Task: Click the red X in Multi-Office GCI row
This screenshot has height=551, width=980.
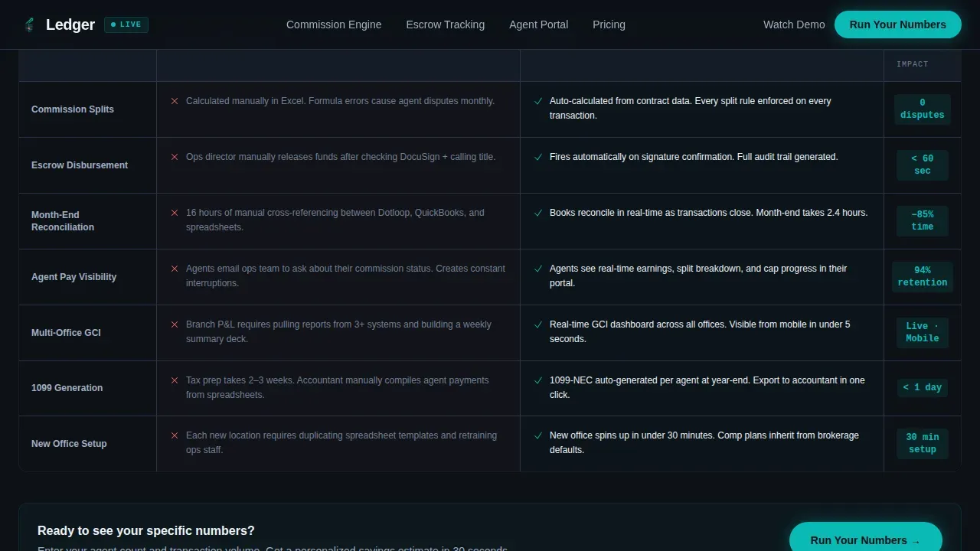Action: 175,324
